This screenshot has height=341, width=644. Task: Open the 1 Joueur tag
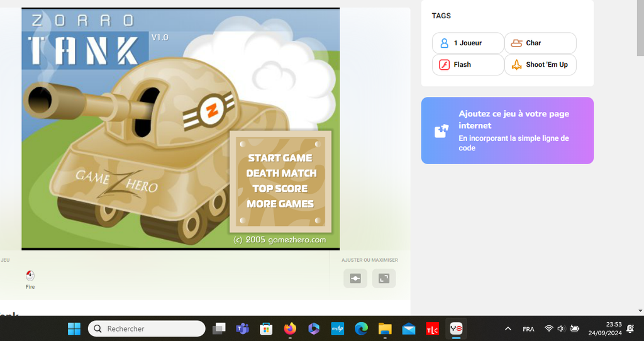pos(468,43)
